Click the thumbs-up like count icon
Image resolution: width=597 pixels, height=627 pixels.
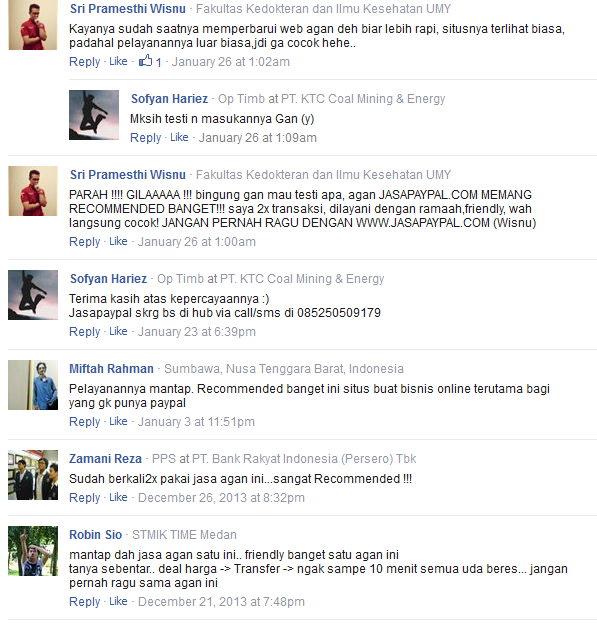click(x=146, y=61)
